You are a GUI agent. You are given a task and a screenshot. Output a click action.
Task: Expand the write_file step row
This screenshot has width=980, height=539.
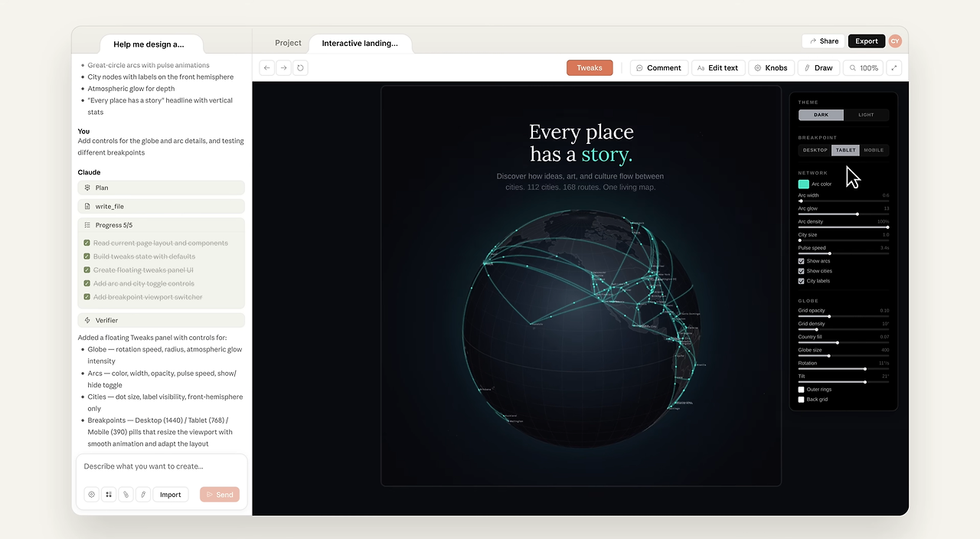[162, 207]
